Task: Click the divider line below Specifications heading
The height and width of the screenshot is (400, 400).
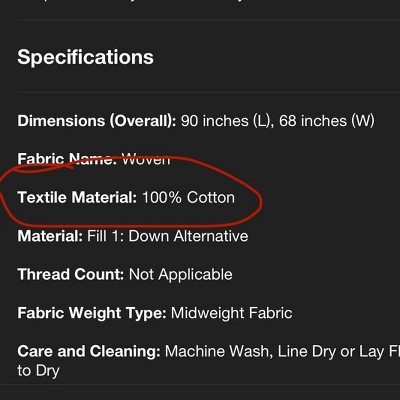Action: click(x=209, y=91)
